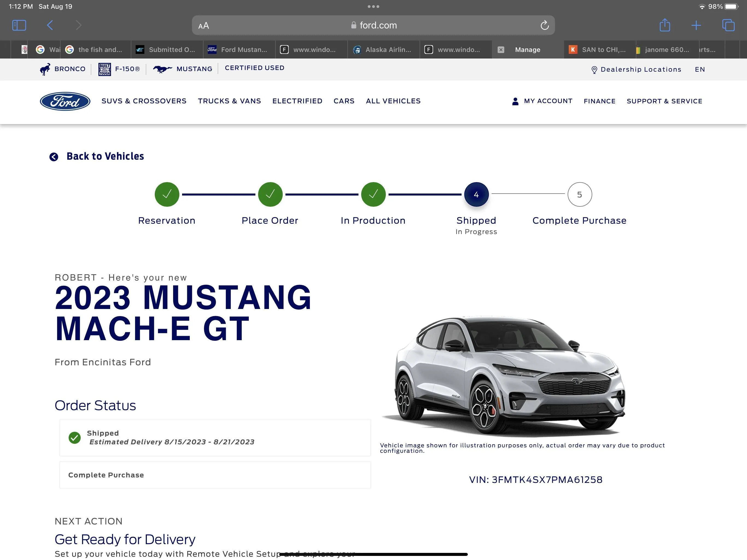Open SUVs & Crossovers menu
Screen dimensions: 747x560
click(x=144, y=101)
